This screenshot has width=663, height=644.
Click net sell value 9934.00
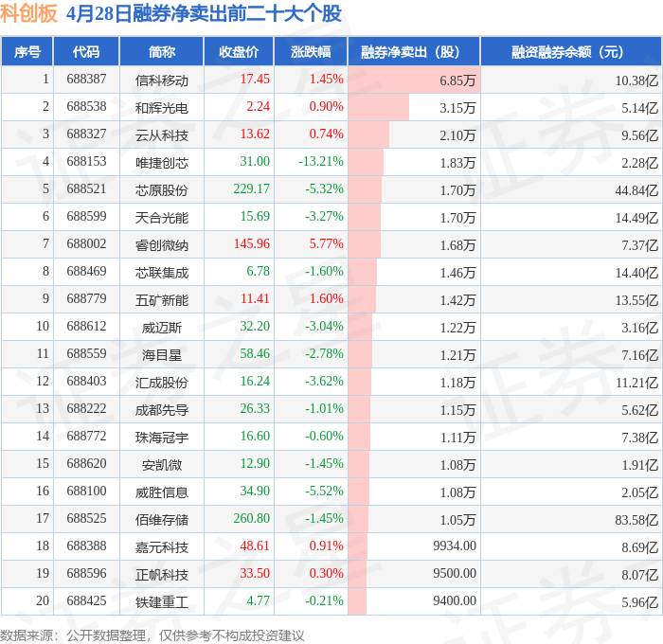pyautogui.click(x=455, y=546)
